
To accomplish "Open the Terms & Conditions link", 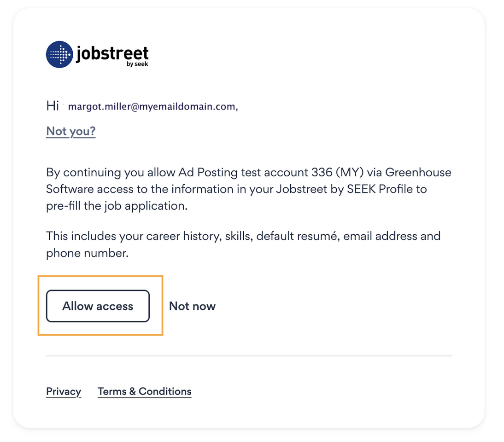I will (145, 392).
